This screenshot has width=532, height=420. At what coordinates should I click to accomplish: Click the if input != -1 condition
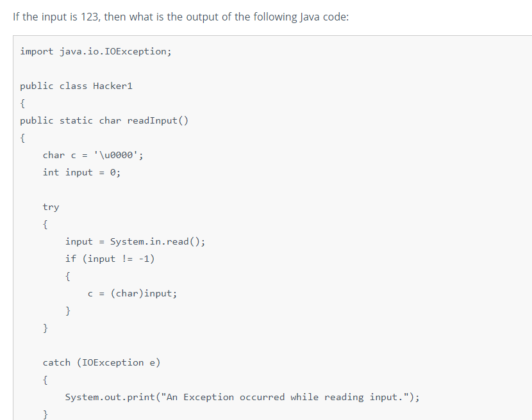pyautogui.click(x=110, y=259)
